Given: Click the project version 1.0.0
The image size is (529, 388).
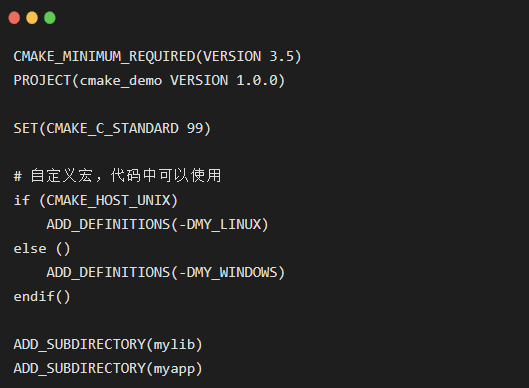Looking at the screenshot, I should pos(257,81).
